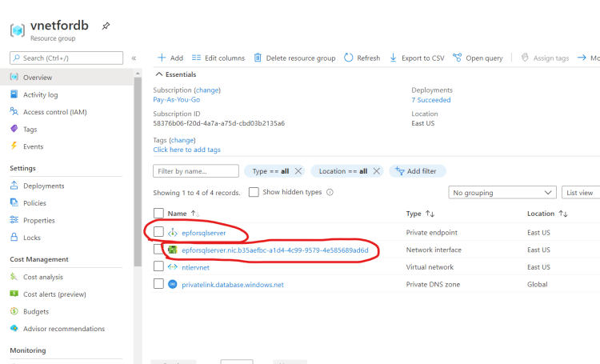This screenshot has width=600, height=364.
Task: Click the hidden types info icon
Action: click(x=330, y=192)
